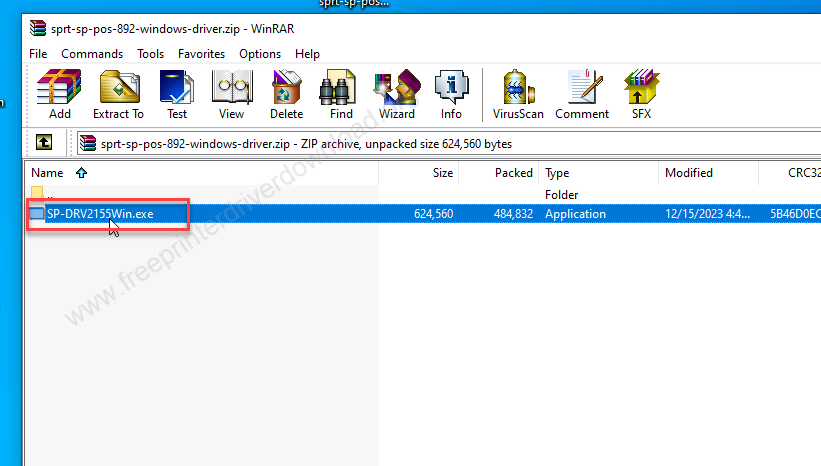Click the Delete files icon

point(286,94)
